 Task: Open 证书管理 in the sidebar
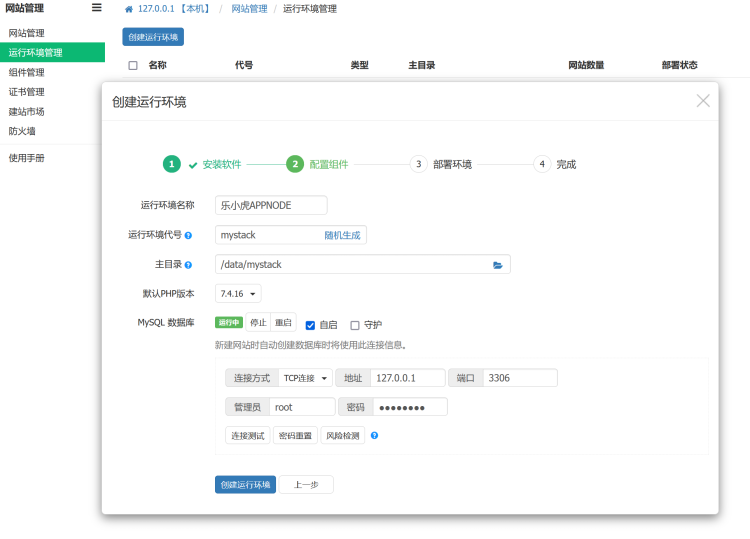26,92
